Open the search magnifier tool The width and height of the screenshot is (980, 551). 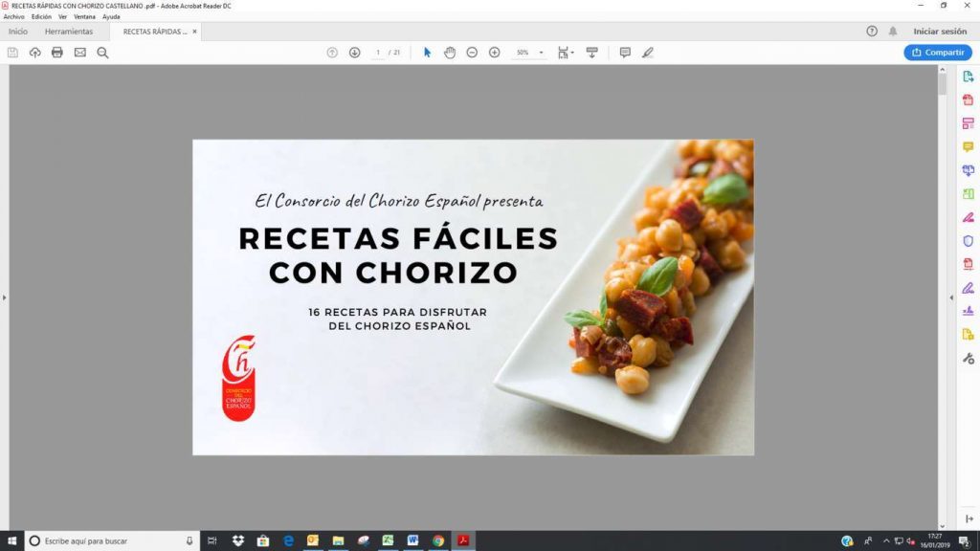pyautogui.click(x=102, y=53)
